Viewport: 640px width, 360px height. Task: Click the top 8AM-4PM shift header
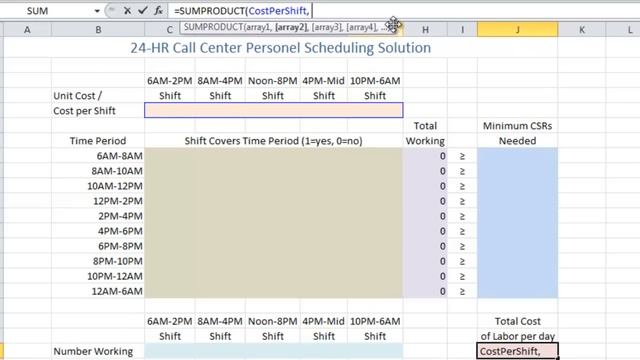pyautogui.click(x=220, y=81)
